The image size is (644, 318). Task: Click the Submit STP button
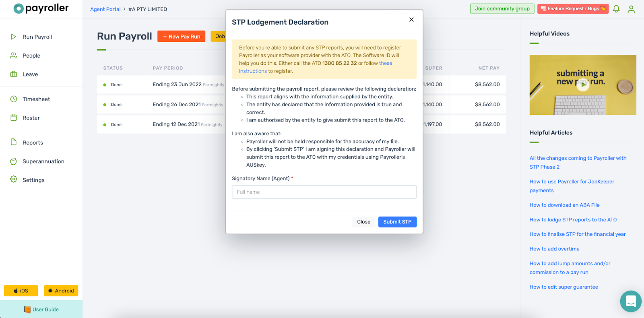pyautogui.click(x=397, y=222)
